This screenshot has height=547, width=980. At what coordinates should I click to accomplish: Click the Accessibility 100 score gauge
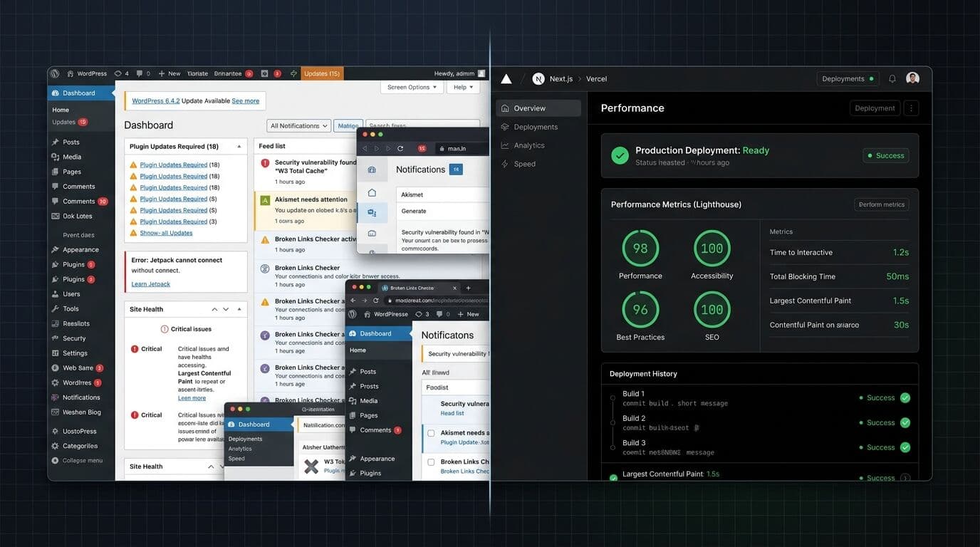click(x=712, y=249)
